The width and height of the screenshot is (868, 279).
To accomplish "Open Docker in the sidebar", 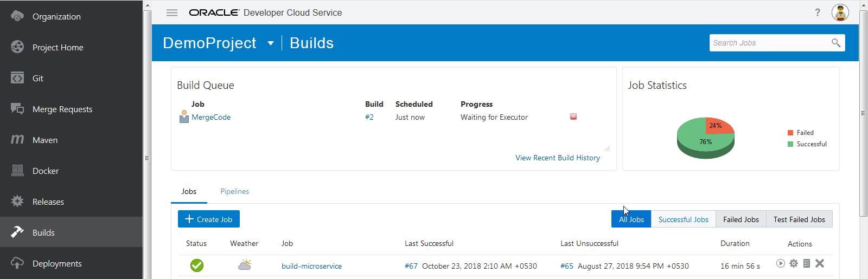I will tap(46, 171).
